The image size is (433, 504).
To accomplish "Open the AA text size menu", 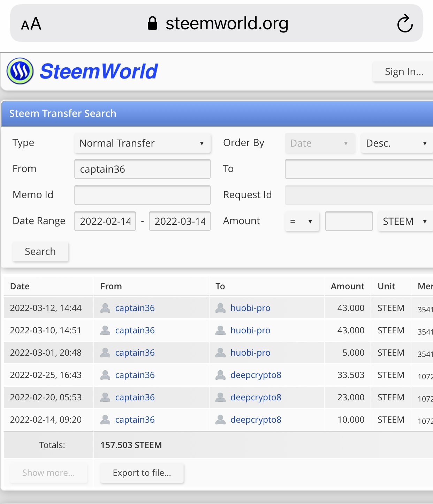I will coord(31,24).
